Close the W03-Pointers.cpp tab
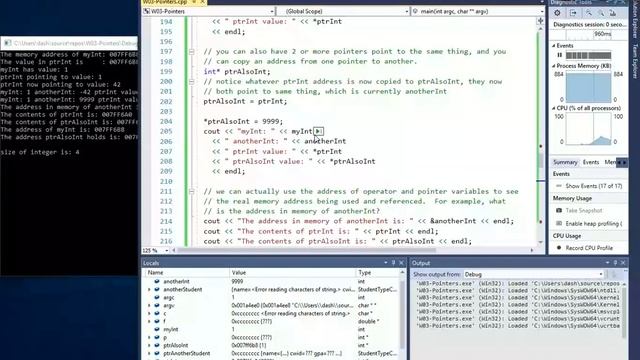 point(202,2)
